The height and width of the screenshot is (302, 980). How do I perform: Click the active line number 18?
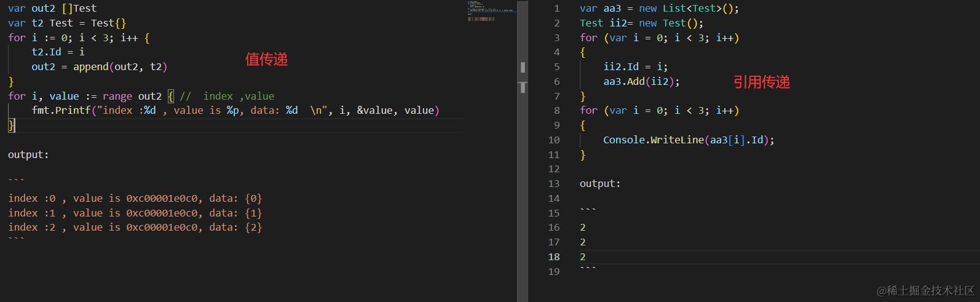[554, 256]
